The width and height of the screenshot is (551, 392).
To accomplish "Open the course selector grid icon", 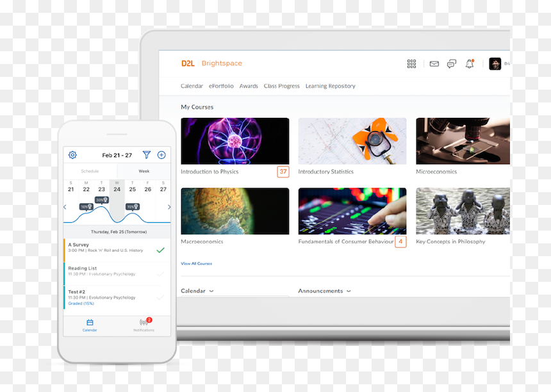I will 411,63.
